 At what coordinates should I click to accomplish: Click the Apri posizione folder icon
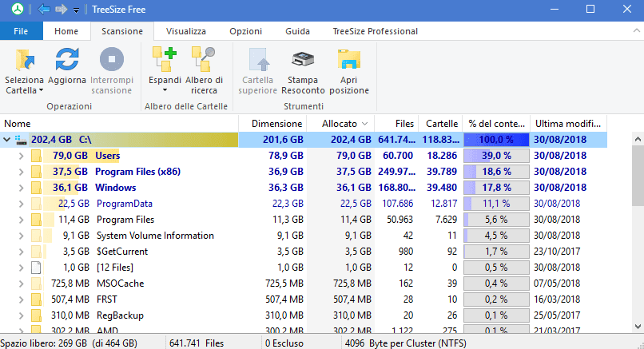click(x=348, y=61)
